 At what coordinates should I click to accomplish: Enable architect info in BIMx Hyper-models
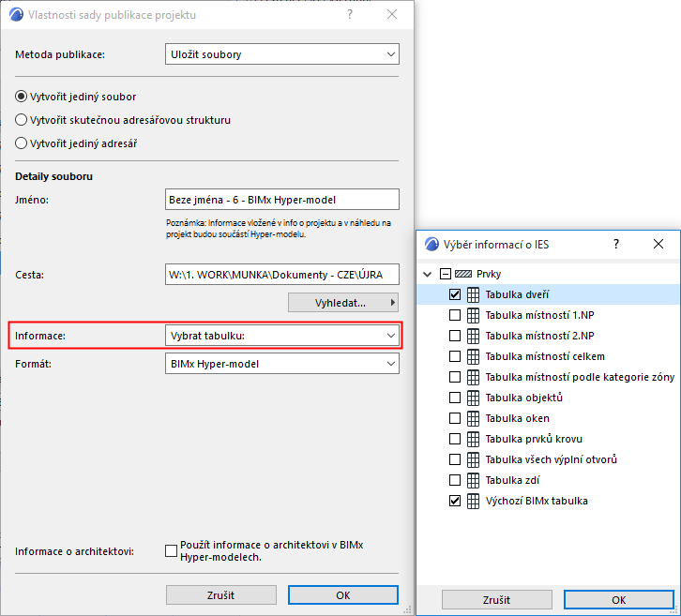171,551
